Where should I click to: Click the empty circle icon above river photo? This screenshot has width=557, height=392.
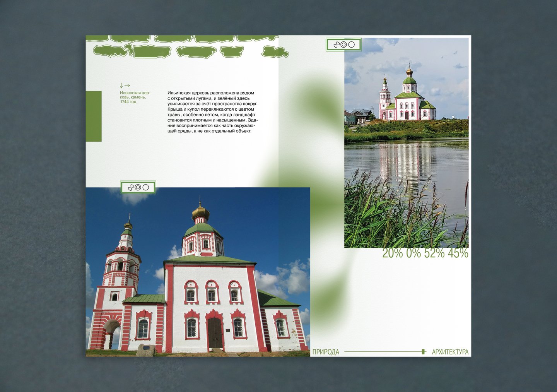click(351, 45)
